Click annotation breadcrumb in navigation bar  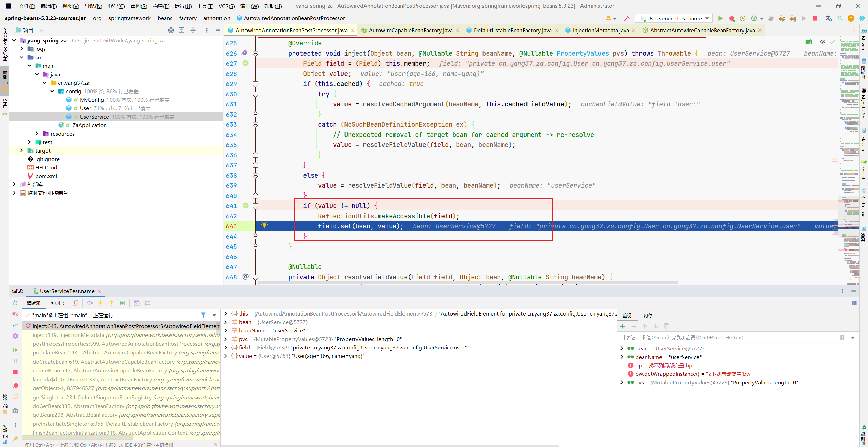pyautogui.click(x=217, y=18)
